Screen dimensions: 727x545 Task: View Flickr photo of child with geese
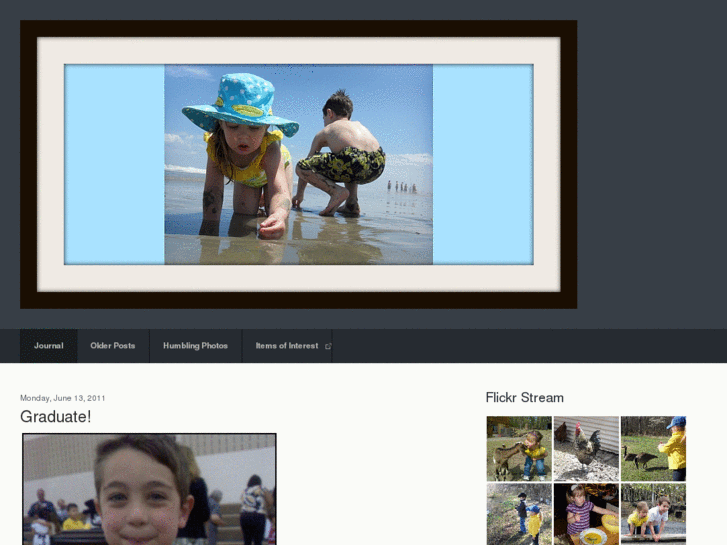coord(653,449)
